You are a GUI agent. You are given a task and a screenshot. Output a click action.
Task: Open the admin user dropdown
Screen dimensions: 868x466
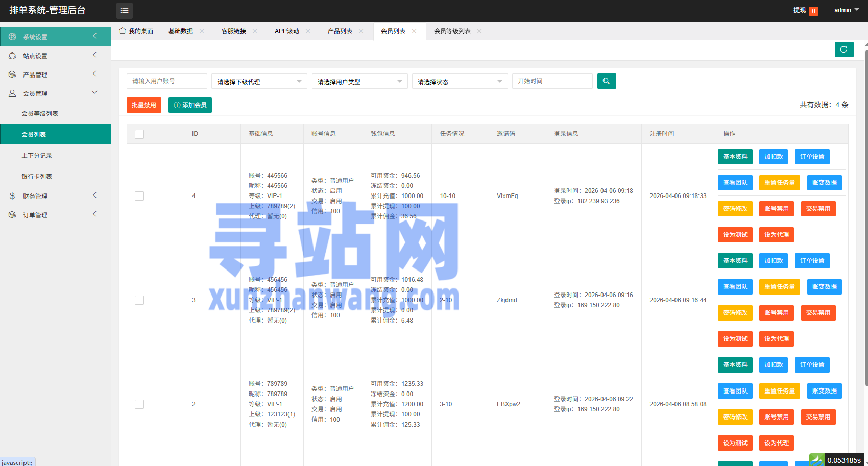click(x=847, y=10)
